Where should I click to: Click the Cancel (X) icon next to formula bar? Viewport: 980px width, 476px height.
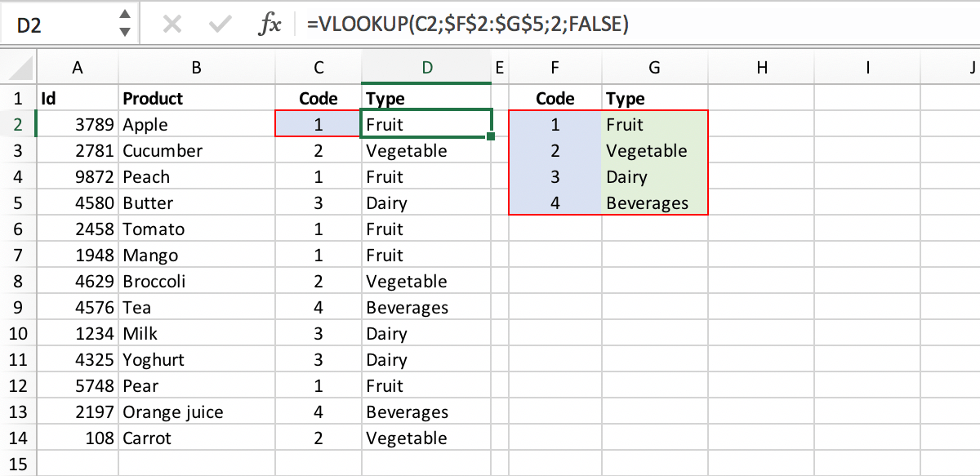[x=171, y=24]
